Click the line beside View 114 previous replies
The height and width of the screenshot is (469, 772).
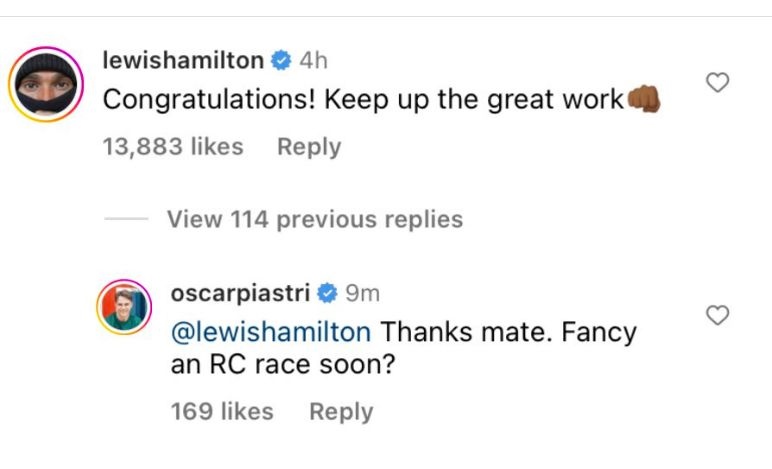coord(125,220)
